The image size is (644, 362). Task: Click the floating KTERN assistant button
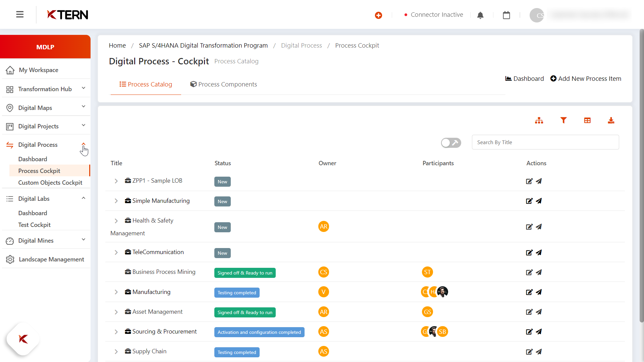pos(23,339)
